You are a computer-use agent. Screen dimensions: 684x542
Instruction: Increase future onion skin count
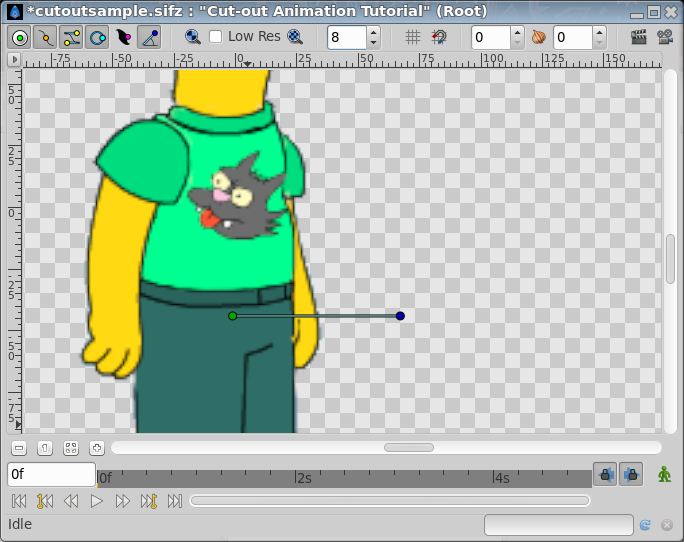599,32
